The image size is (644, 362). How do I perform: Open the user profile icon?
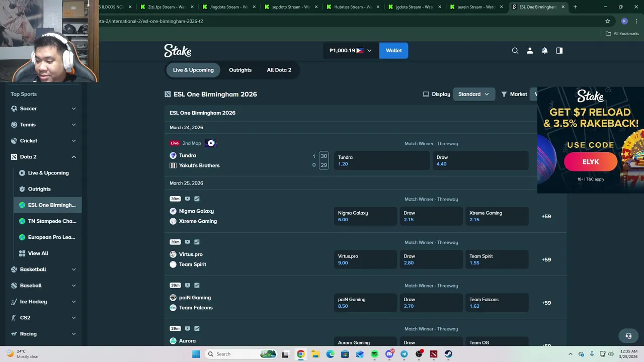click(530, 51)
